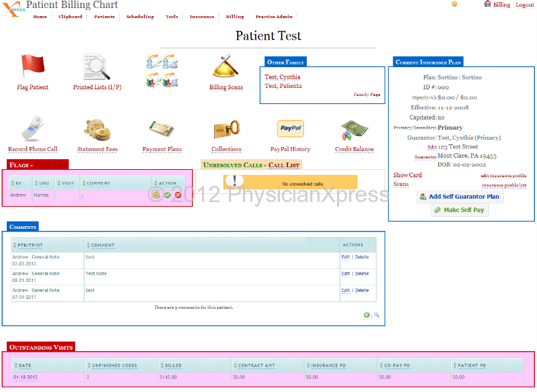Open the Family Page link
Screen dimensions: 537x392
coord(367,95)
